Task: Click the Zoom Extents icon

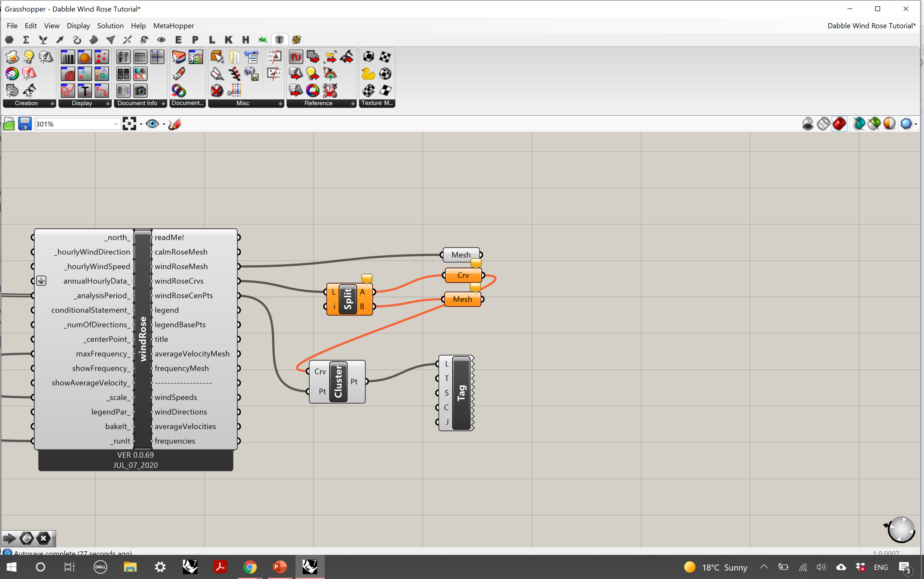Action: click(x=129, y=124)
